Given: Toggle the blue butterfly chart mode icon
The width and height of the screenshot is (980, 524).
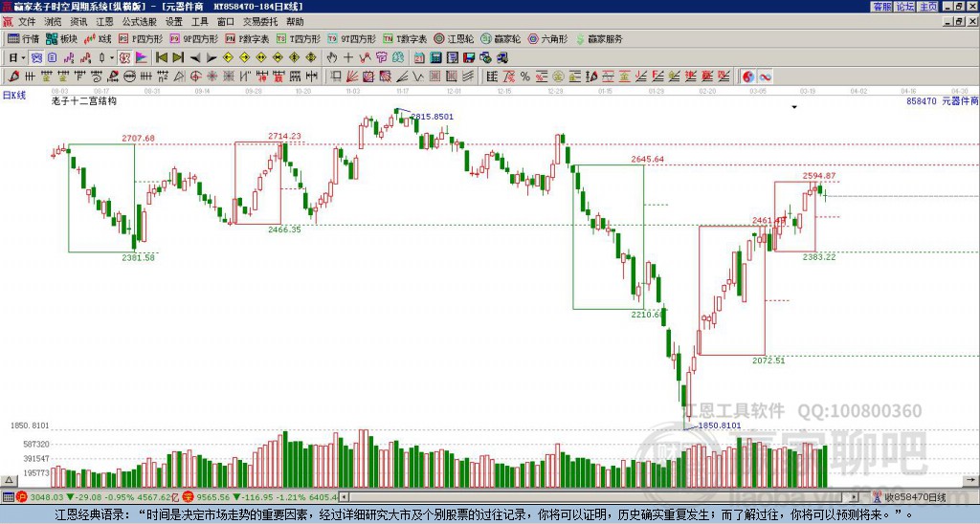Looking at the screenshot, I should tap(36, 58).
